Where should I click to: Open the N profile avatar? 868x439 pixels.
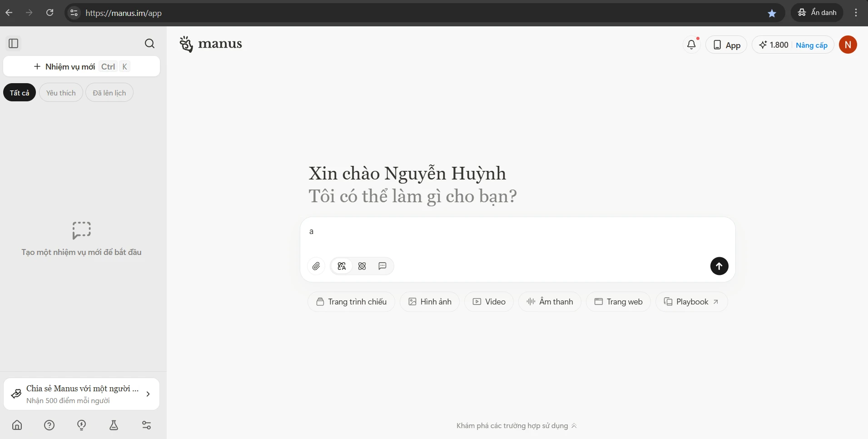(848, 45)
